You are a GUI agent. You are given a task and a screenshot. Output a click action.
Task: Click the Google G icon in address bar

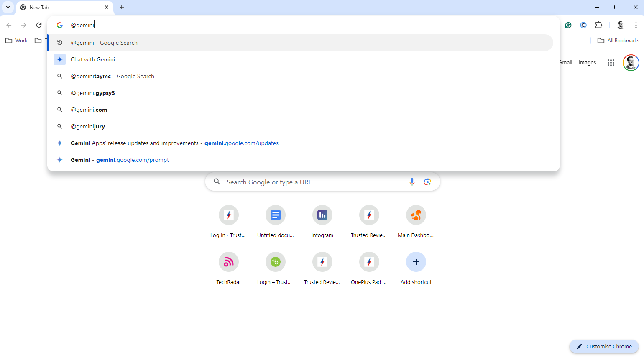coord(60,25)
